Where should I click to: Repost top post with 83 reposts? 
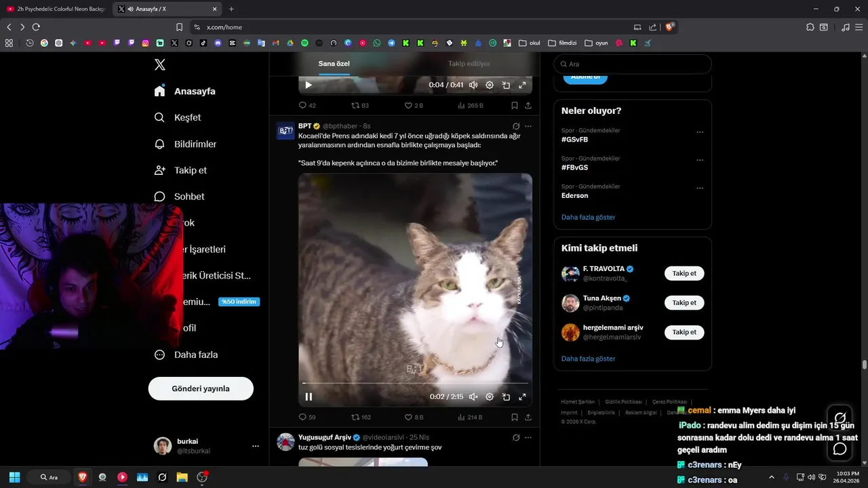pos(360,106)
